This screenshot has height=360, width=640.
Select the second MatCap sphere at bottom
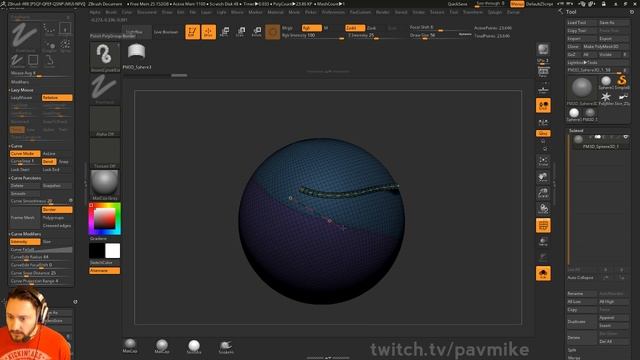tap(162, 346)
